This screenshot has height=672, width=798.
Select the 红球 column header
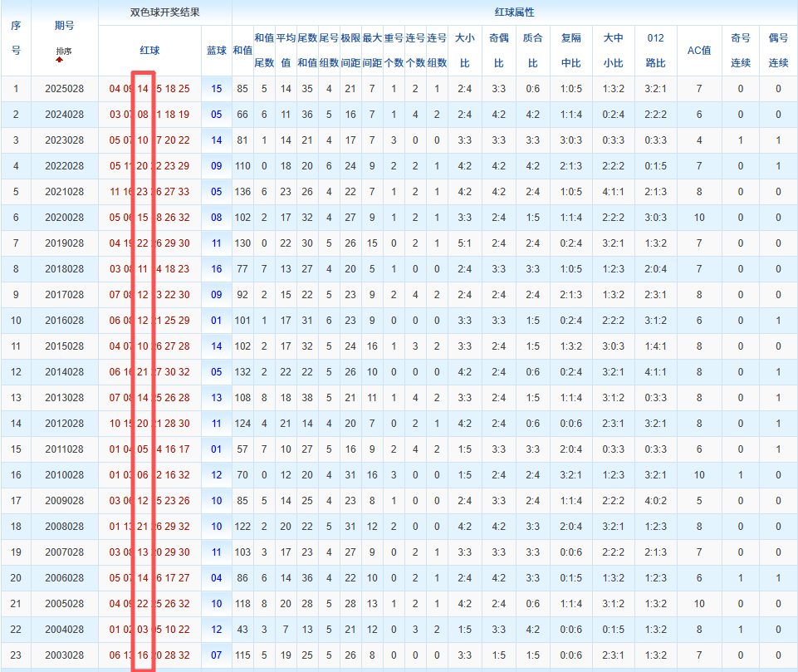coord(149,51)
